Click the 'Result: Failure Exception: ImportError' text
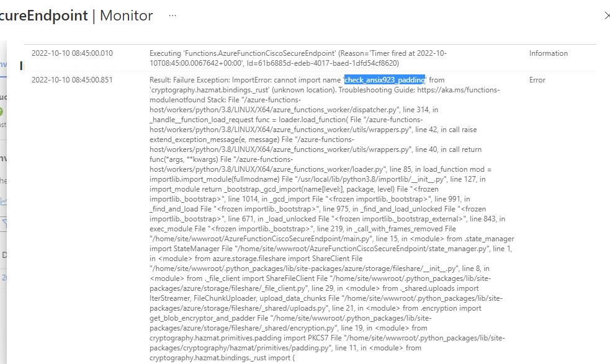Viewport: 610px width, 364px height. click(209, 80)
